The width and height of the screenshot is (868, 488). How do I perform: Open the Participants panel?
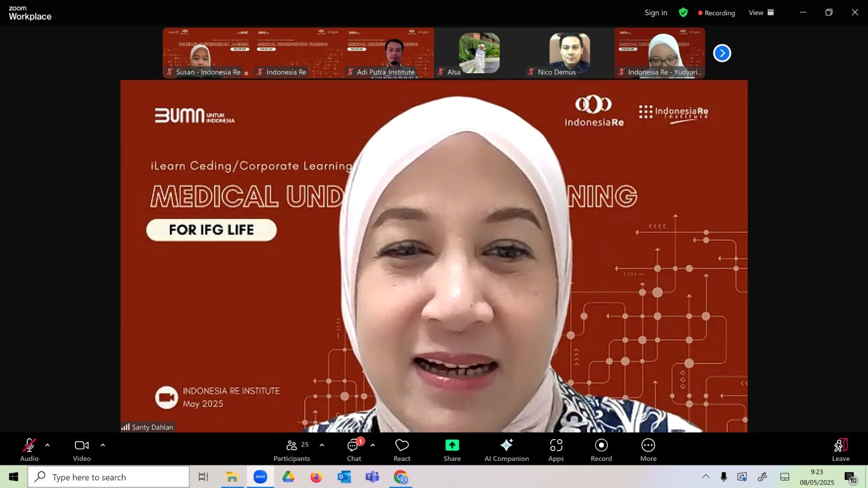coord(292,450)
